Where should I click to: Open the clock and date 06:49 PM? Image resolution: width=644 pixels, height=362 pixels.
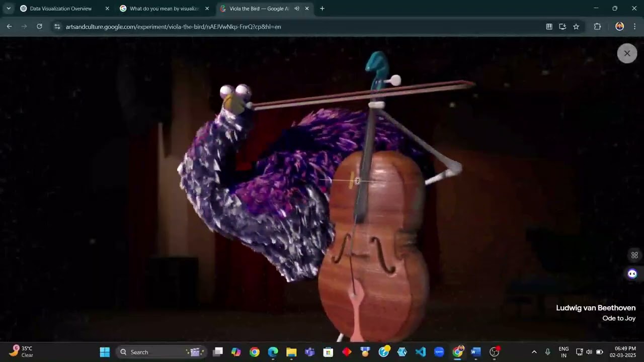(622, 352)
